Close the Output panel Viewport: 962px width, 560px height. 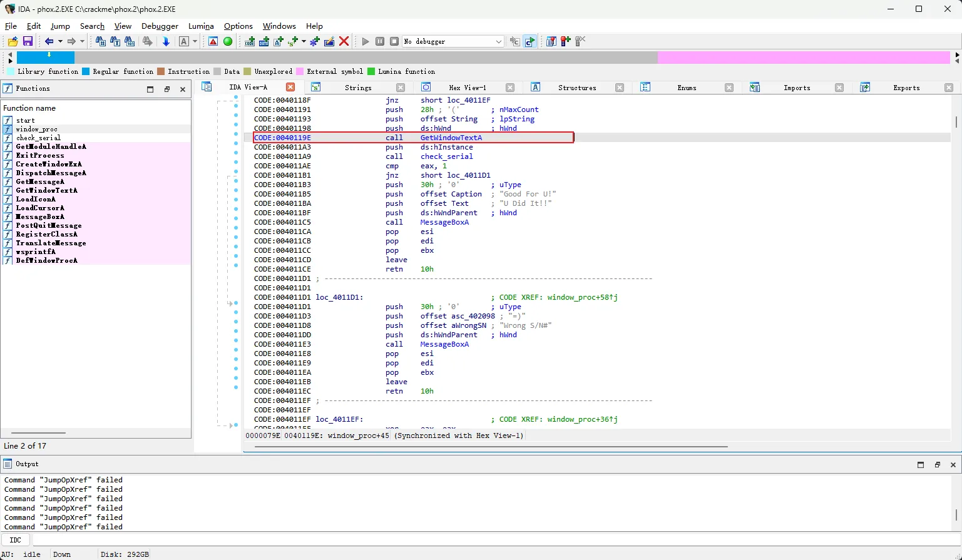point(953,464)
